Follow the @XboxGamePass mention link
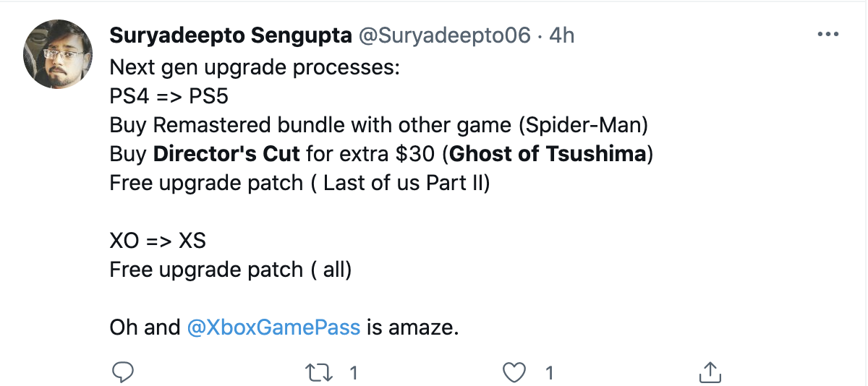The image size is (868, 386). click(x=273, y=327)
